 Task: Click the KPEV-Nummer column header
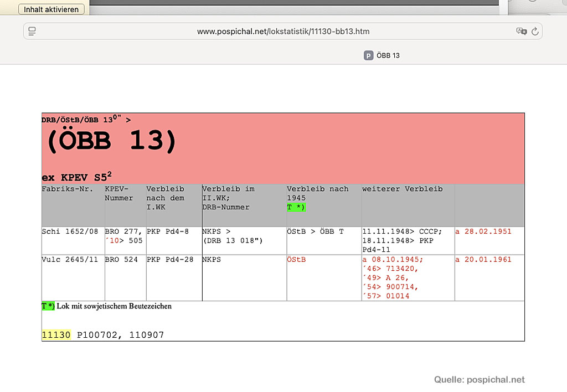(118, 193)
